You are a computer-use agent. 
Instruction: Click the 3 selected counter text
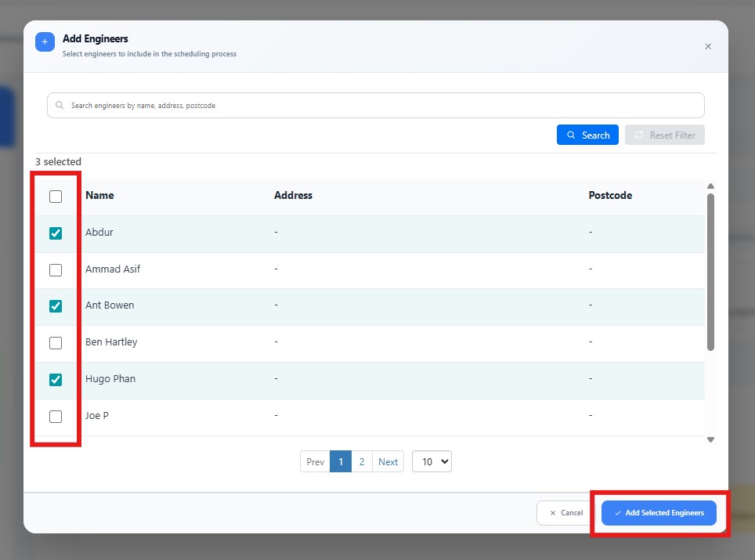[58, 162]
